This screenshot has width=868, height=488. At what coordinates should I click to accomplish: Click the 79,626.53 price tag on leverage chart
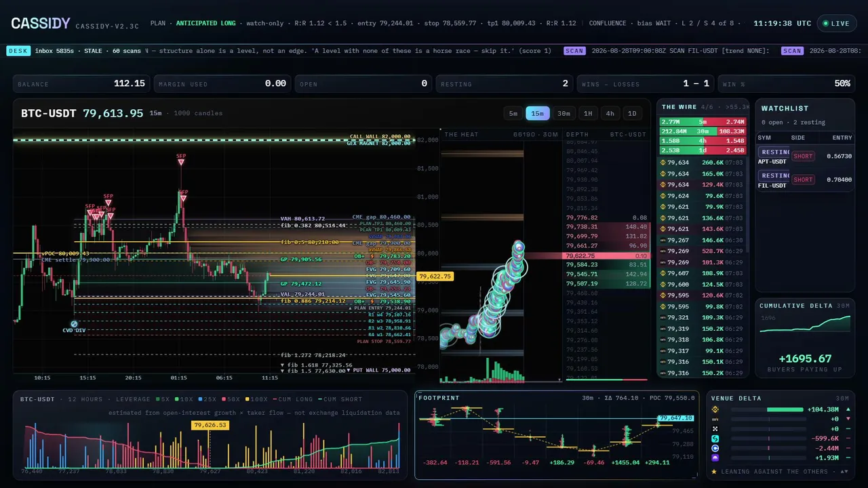[x=210, y=426]
